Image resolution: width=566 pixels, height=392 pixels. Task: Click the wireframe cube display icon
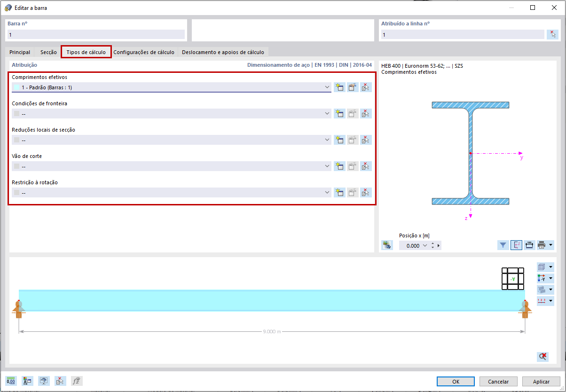pos(542,267)
